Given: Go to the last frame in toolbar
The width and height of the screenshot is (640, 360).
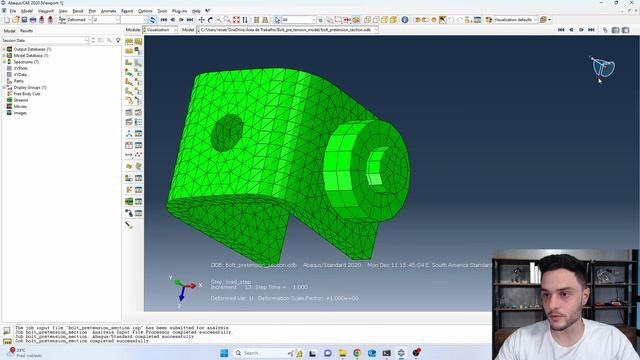Looking at the screenshot, I should tap(190, 20).
